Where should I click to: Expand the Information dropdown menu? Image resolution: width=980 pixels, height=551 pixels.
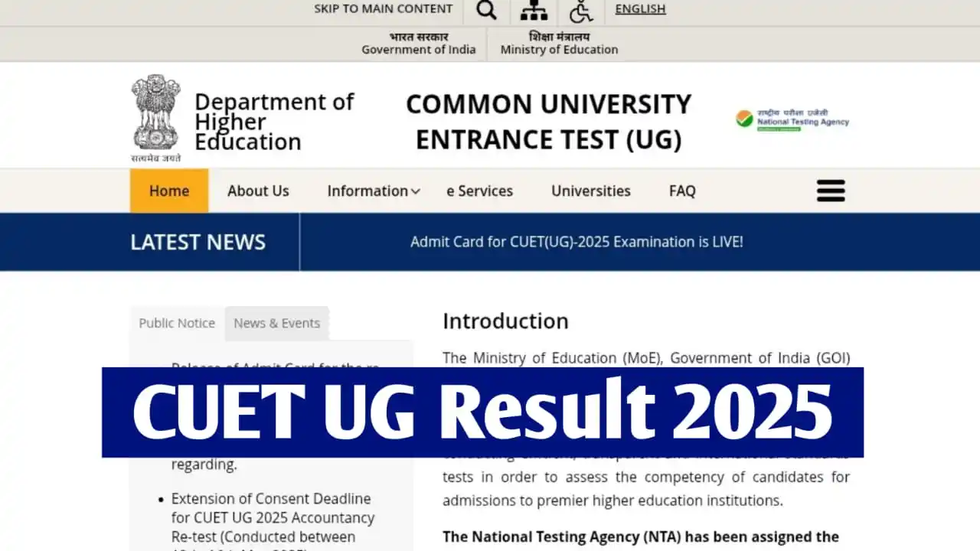point(374,191)
